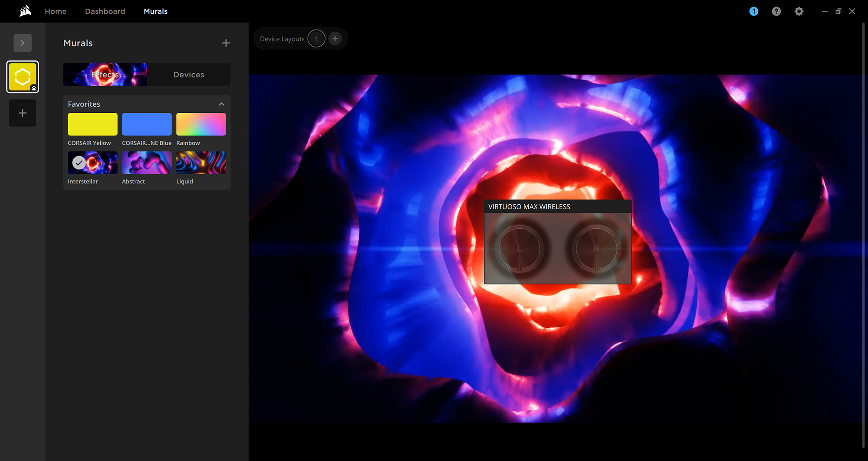
Task: Switch to the Effects tab
Action: point(105,75)
